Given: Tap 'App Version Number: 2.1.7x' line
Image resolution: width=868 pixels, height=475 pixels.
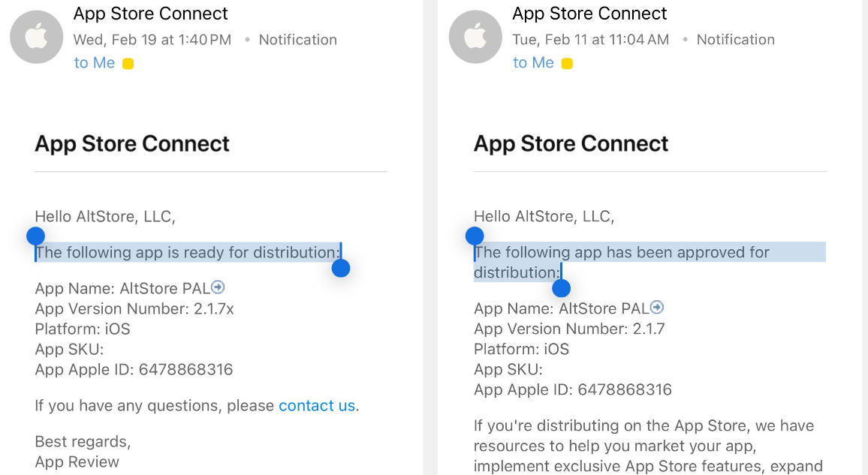Looking at the screenshot, I should (134, 308).
